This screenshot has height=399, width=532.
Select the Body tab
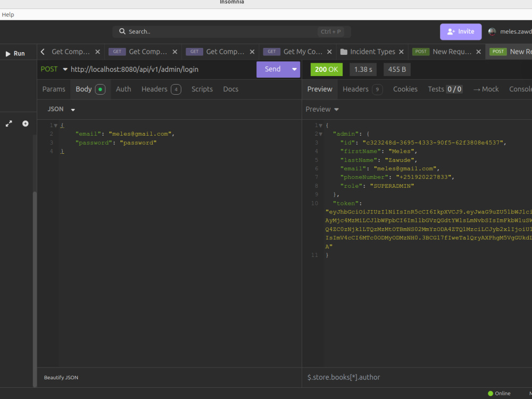point(90,89)
